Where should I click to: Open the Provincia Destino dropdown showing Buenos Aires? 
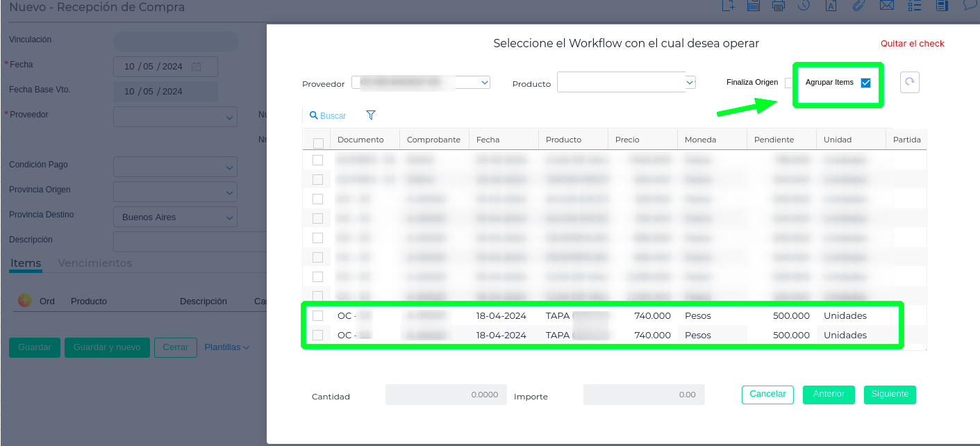pos(175,217)
